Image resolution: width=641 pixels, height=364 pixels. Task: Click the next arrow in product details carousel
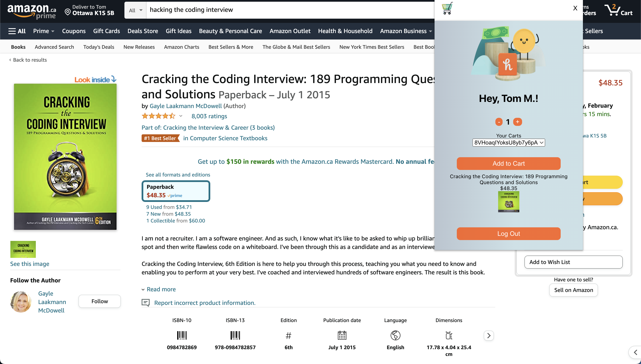(x=489, y=335)
